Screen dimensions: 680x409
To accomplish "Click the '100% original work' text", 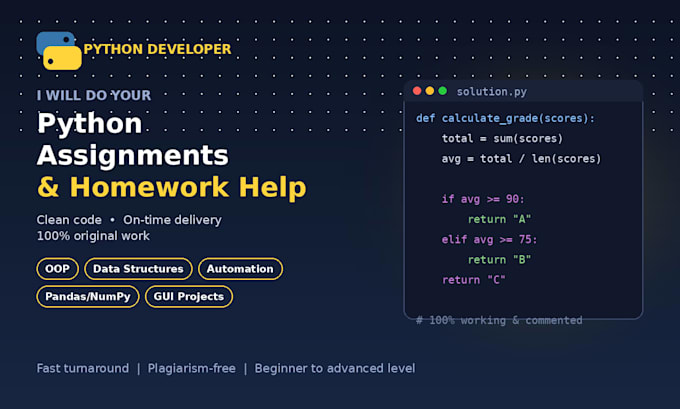I will click(x=93, y=236).
